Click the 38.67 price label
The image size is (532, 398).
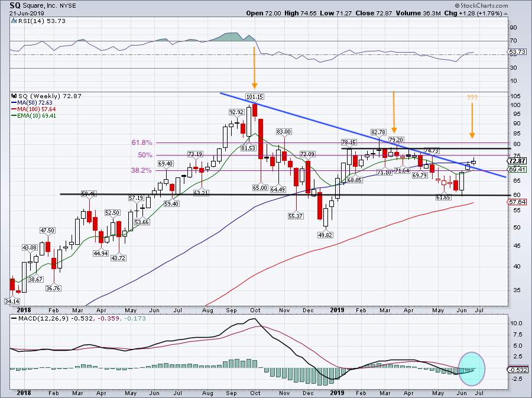pos(35,280)
